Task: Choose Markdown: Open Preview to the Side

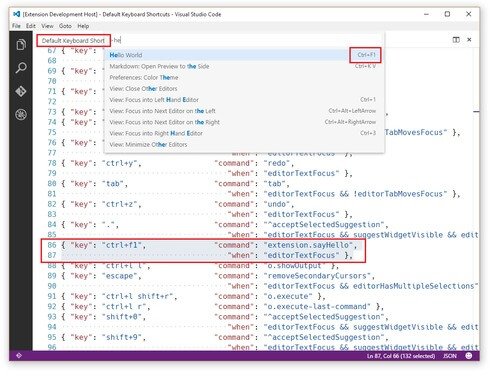Action: pyautogui.click(x=244, y=66)
